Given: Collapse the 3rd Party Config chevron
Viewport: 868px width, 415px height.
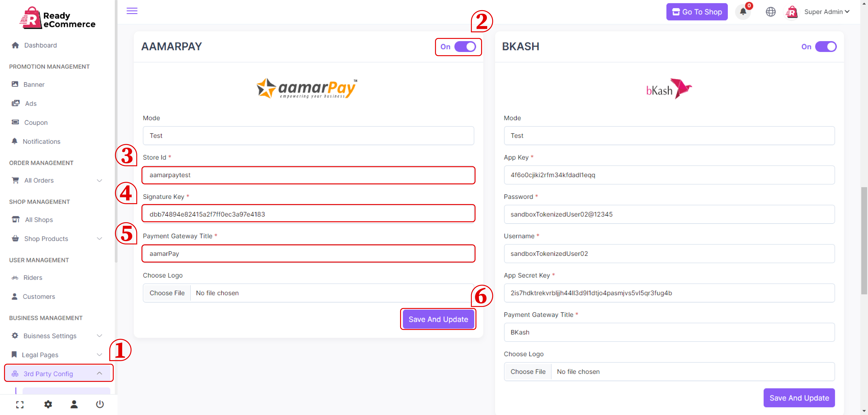Looking at the screenshot, I should [99, 373].
